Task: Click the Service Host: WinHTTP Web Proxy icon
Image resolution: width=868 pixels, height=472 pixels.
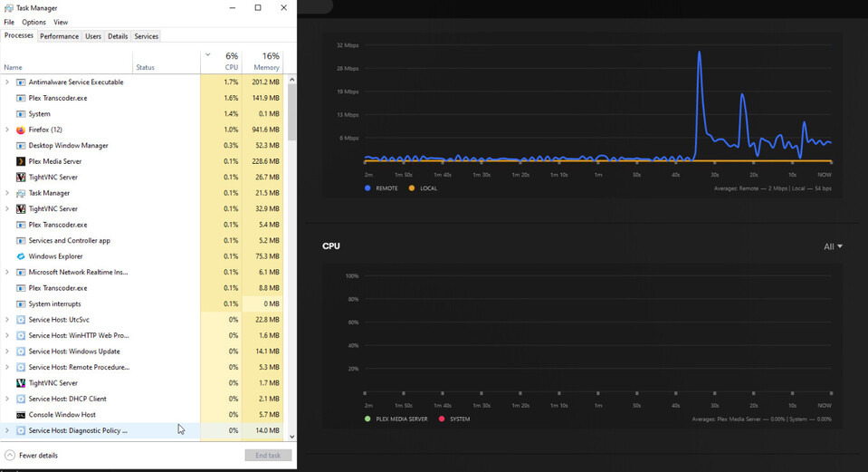Action: click(x=21, y=335)
